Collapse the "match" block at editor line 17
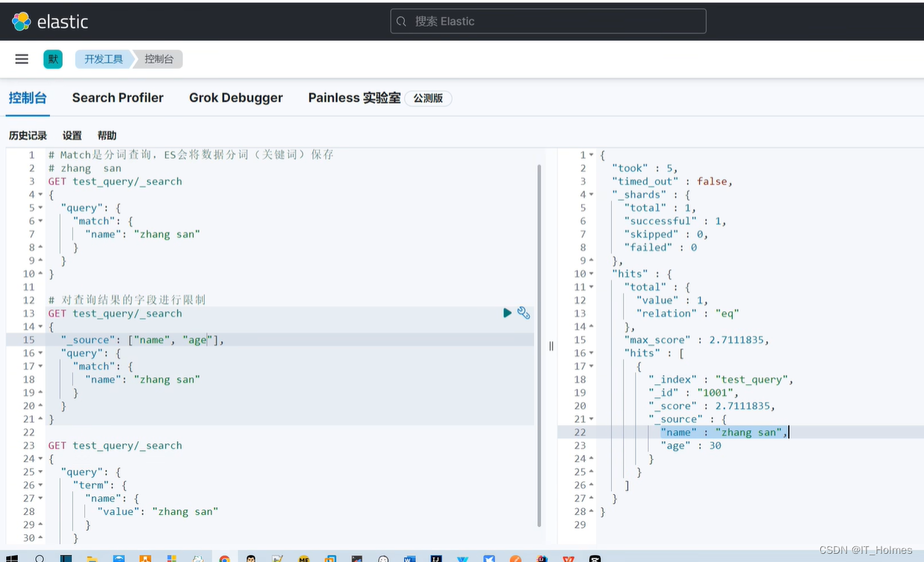Viewport: 924px width, 562px height. click(40, 366)
